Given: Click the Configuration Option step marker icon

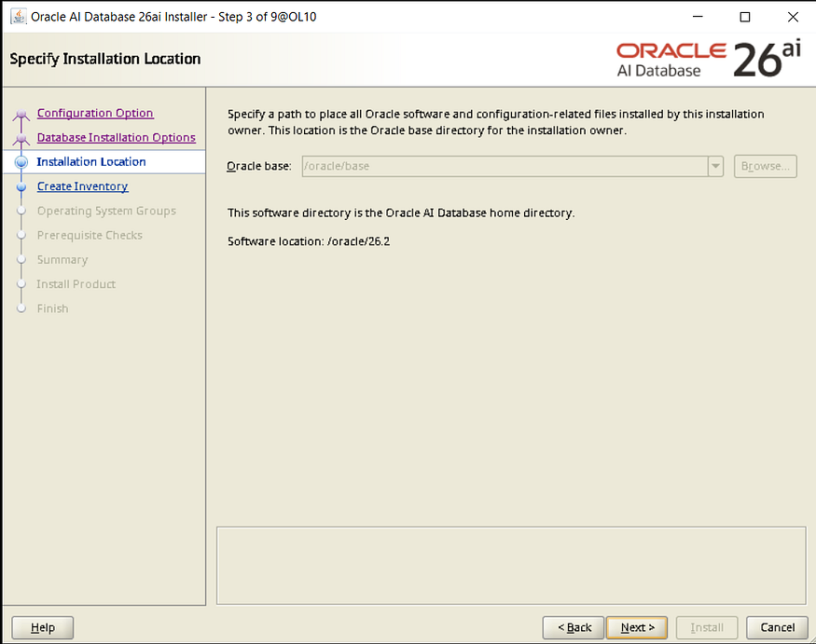Looking at the screenshot, I should [21, 114].
